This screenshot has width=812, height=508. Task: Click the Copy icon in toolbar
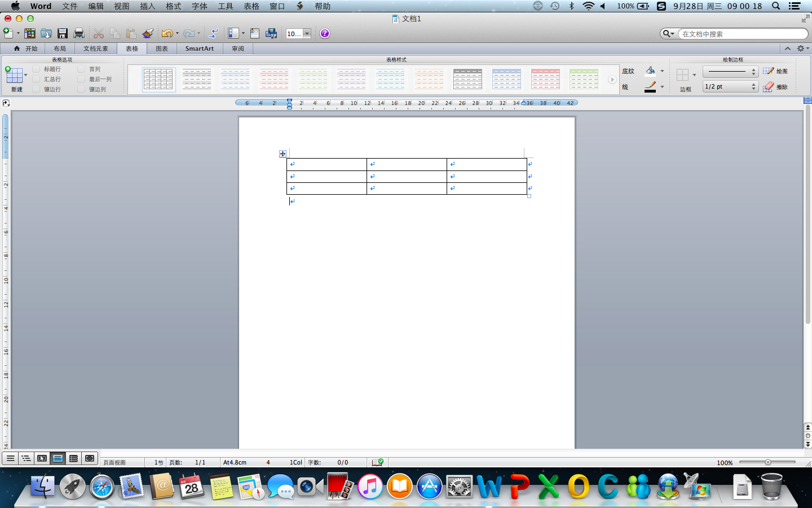tap(115, 33)
